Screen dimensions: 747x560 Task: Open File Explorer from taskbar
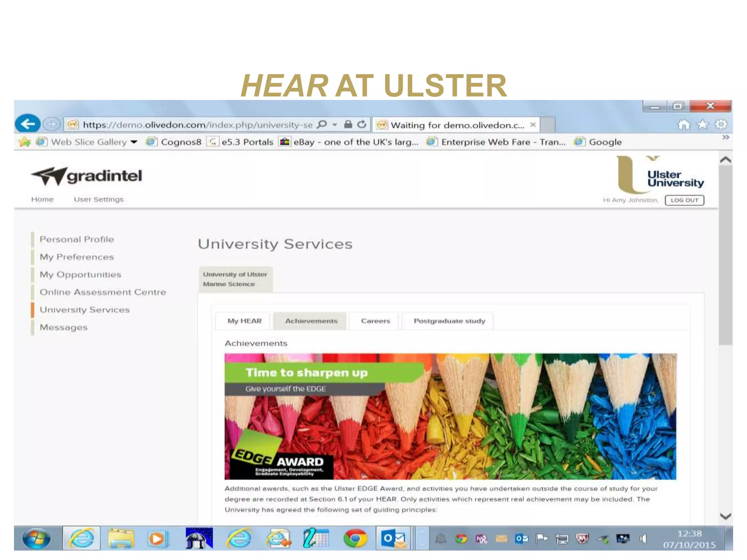tap(121, 539)
